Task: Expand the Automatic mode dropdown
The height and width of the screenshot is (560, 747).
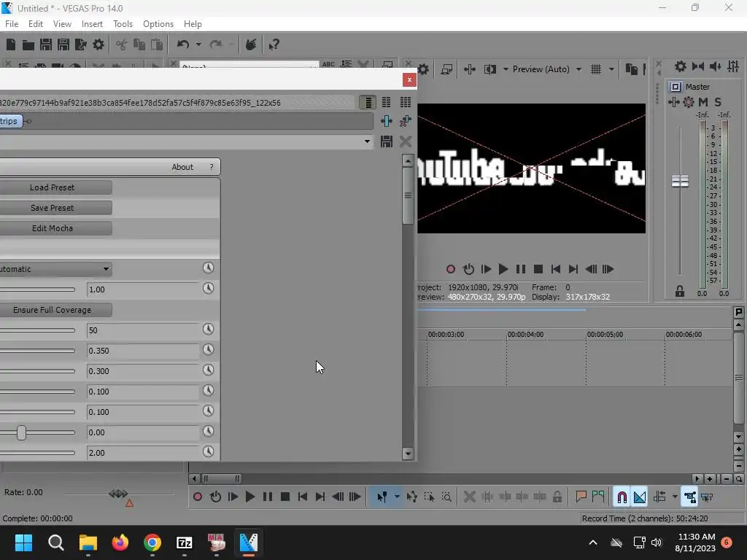Action: pos(106,269)
